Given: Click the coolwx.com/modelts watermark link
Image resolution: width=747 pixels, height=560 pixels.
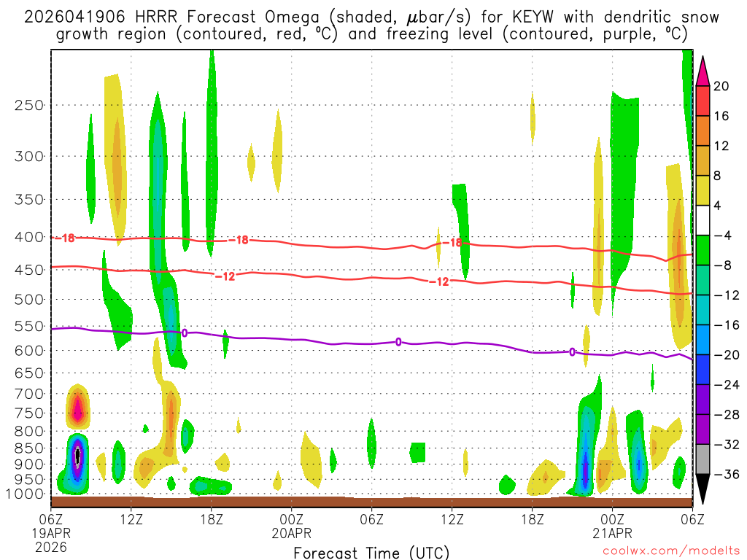Looking at the screenshot, I should [x=671, y=551].
